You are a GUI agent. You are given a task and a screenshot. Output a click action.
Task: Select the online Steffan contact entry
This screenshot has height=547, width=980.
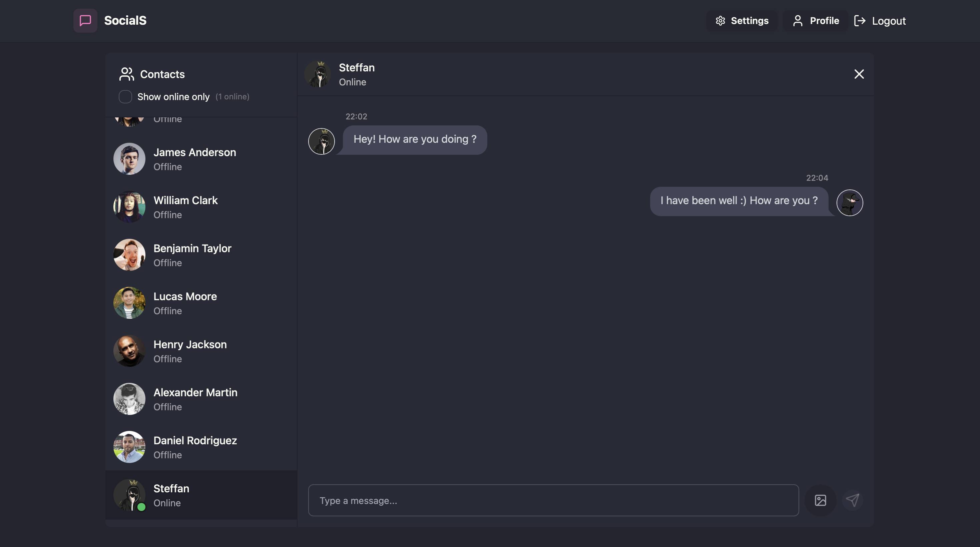(201, 495)
